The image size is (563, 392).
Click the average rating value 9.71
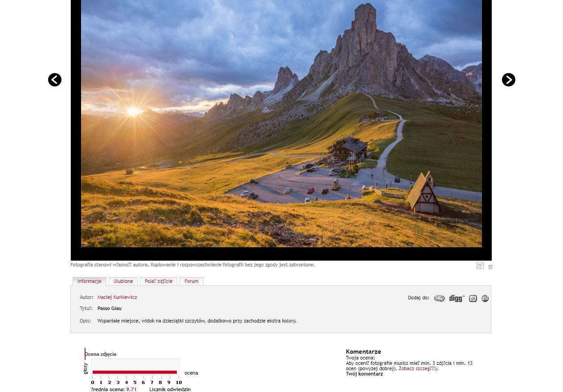click(131, 389)
